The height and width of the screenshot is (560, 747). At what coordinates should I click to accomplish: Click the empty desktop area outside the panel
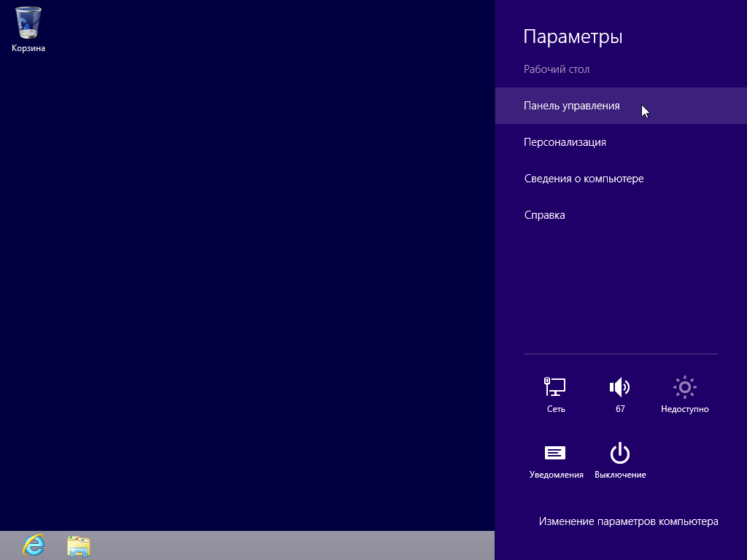click(248, 292)
